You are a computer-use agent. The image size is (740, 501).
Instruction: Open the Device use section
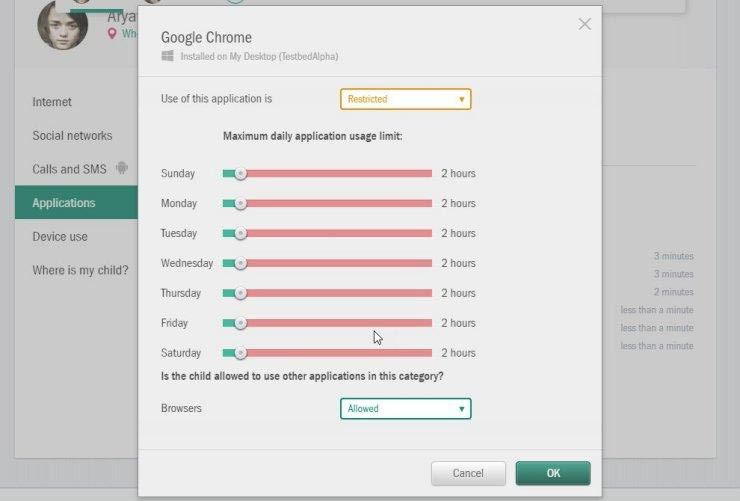[x=60, y=236]
